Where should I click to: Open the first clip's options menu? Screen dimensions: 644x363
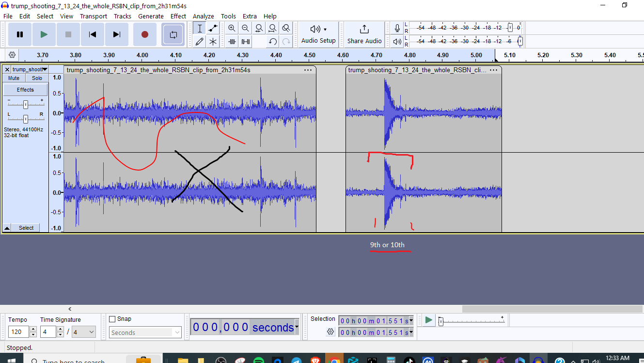click(x=308, y=70)
